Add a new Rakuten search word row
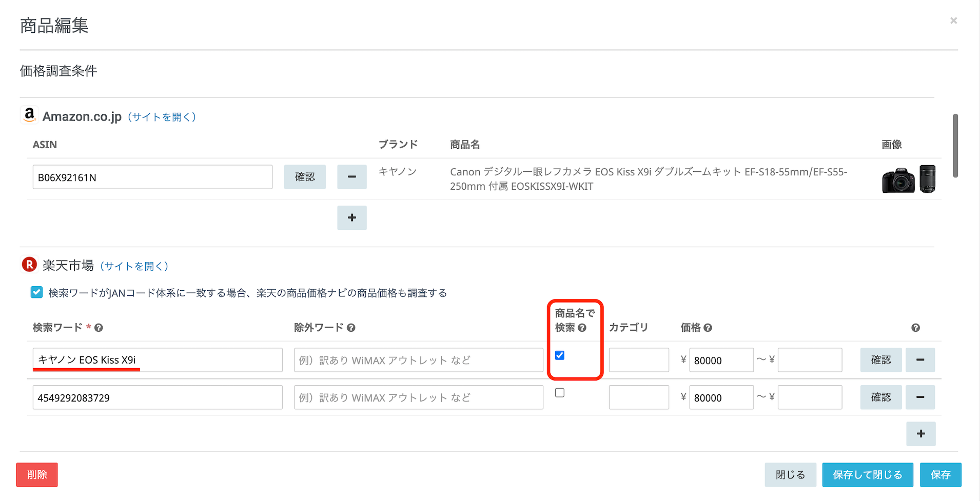 [920, 434]
